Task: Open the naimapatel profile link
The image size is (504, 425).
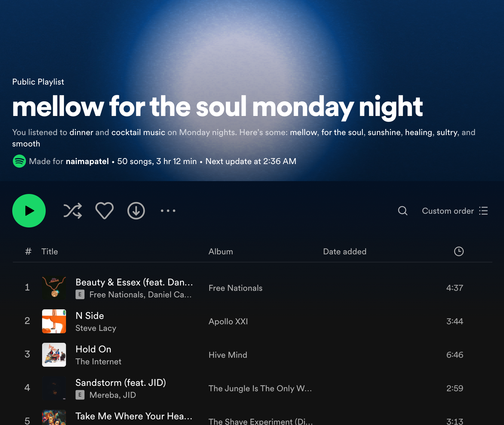Action: point(87,161)
